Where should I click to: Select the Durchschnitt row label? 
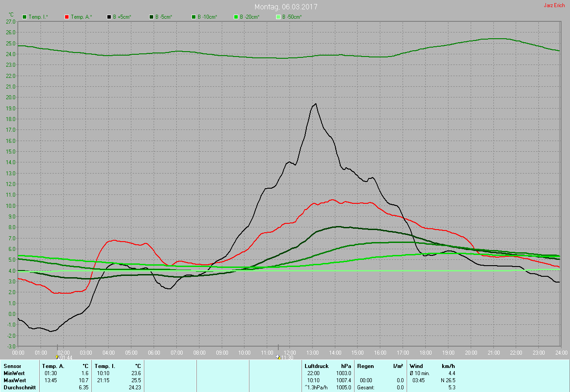point(20,388)
